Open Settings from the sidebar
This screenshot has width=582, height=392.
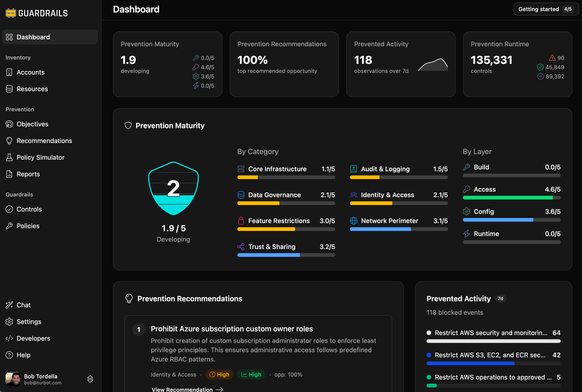[29, 322]
